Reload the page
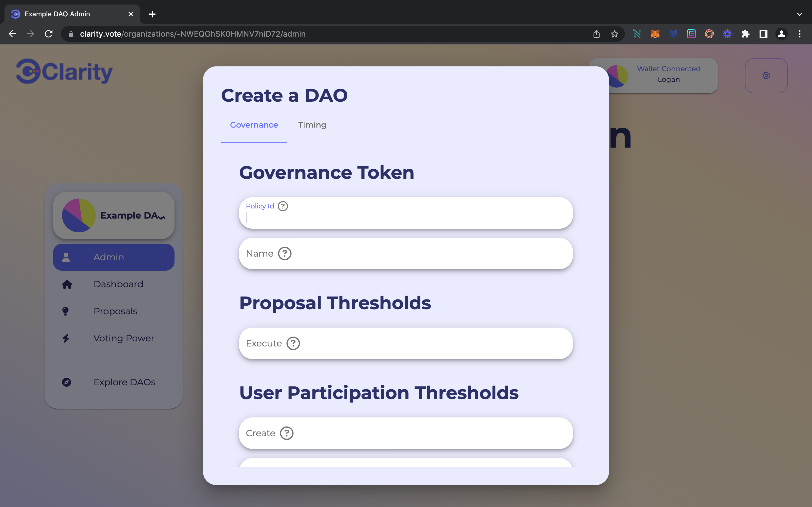Image resolution: width=812 pixels, height=507 pixels. point(49,34)
